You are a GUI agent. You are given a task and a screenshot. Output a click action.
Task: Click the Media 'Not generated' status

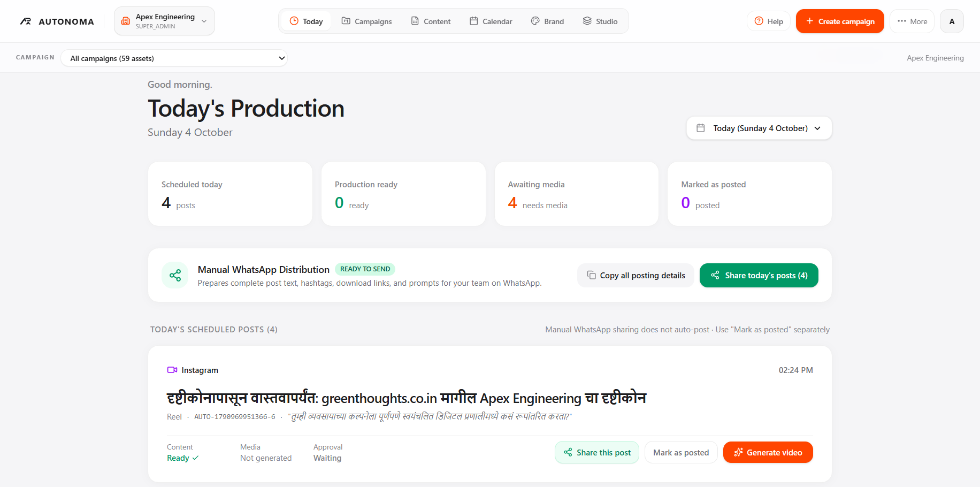[266, 458]
